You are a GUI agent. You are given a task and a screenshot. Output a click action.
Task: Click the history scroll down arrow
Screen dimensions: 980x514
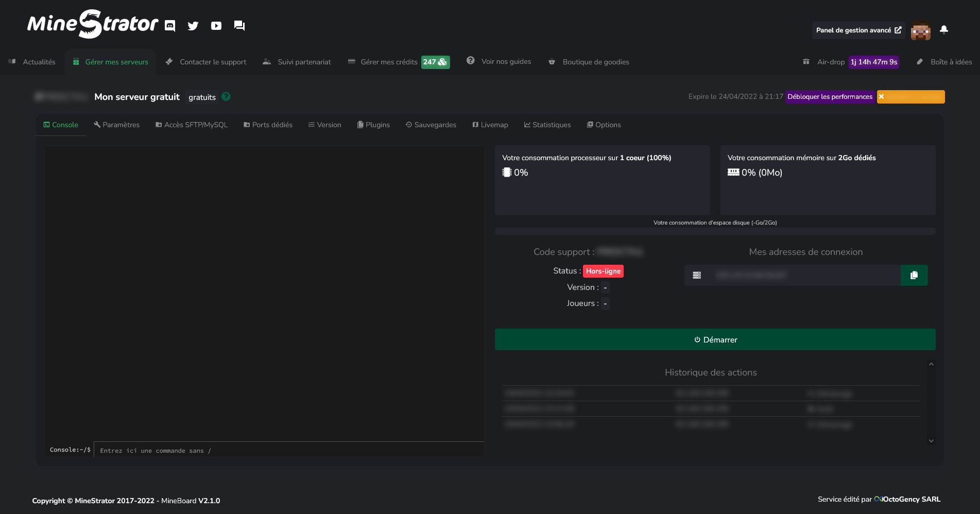click(x=931, y=441)
